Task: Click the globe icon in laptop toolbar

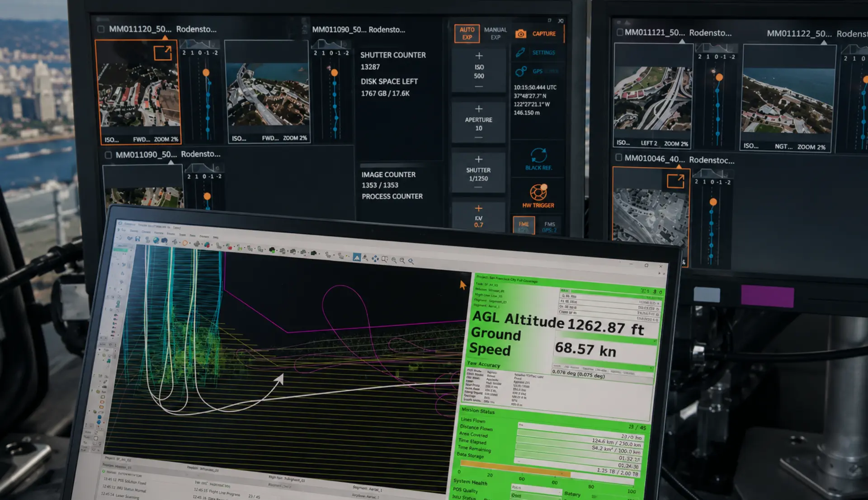Action: (x=156, y=240)
